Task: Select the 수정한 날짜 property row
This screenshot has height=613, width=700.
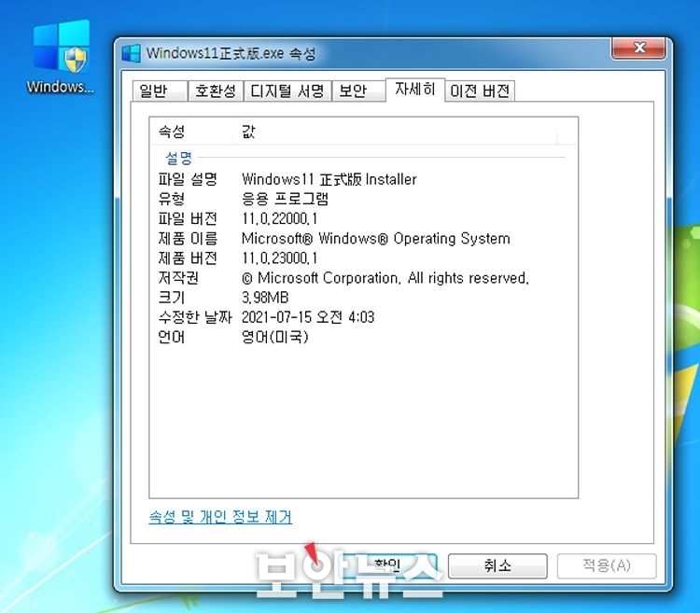Action: pyautogui.click(x=363, y=317)
